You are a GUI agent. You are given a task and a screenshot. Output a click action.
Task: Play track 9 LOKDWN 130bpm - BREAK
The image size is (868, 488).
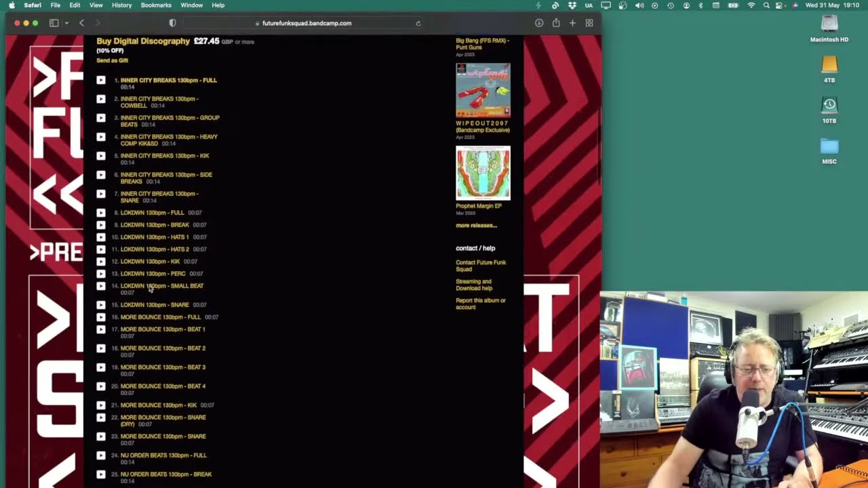101,225
